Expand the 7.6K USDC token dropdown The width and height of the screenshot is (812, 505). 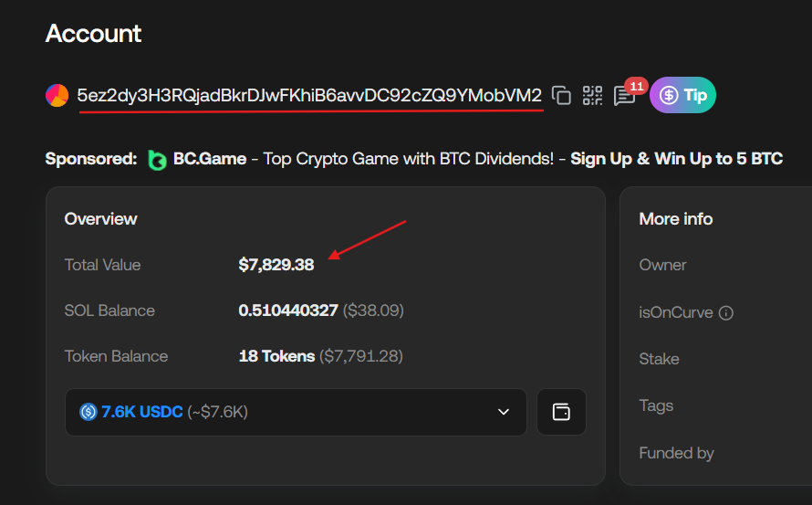[x=296, y=412]
